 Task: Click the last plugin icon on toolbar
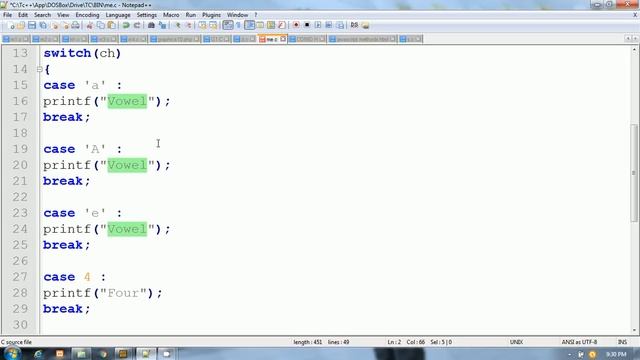(365, 25)
